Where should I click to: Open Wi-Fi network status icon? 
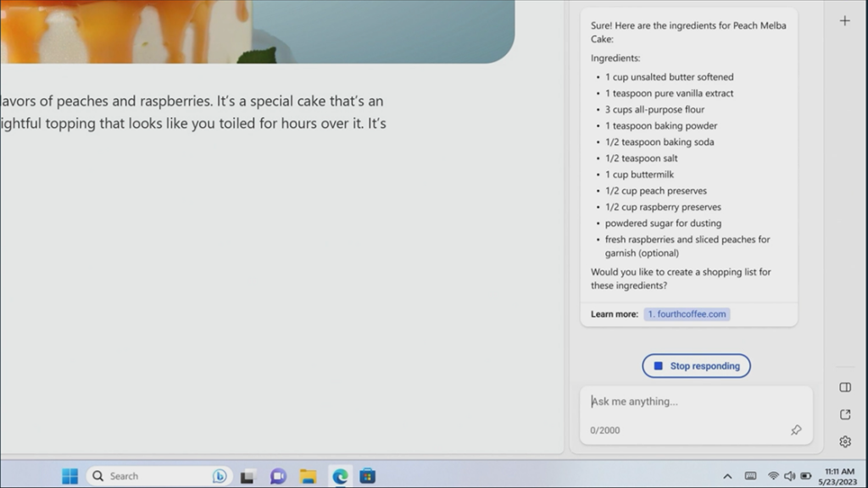pyautogui.click(x=773, y=476)
